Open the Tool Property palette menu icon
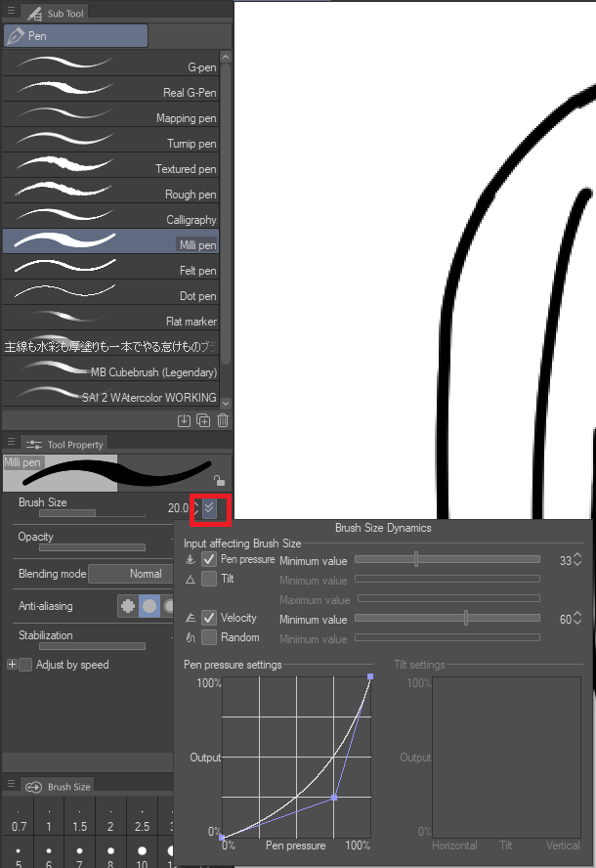The width and height of the screenshot is (596, 868). (11, 442)
